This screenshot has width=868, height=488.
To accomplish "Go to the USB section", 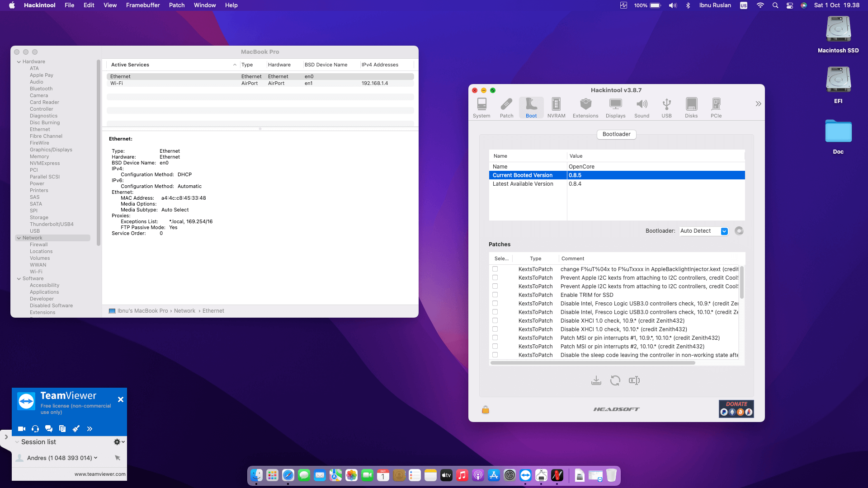I will click(x=666, y=108).
